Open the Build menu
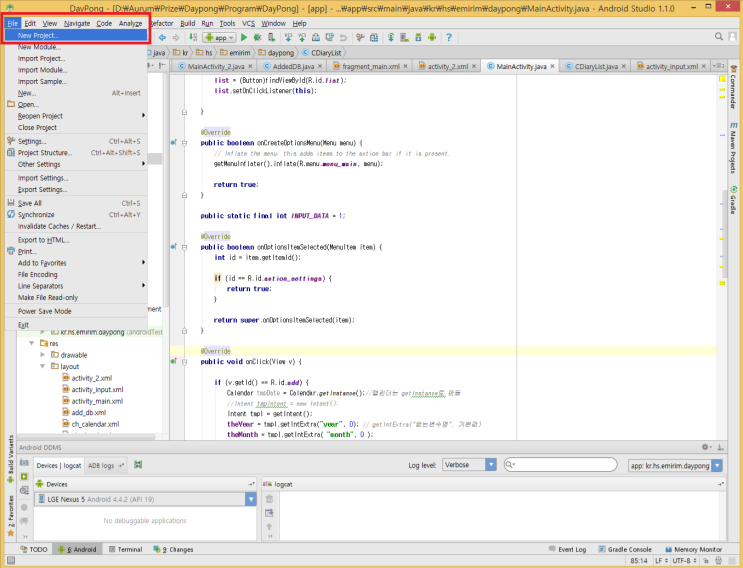 point(188,23)
